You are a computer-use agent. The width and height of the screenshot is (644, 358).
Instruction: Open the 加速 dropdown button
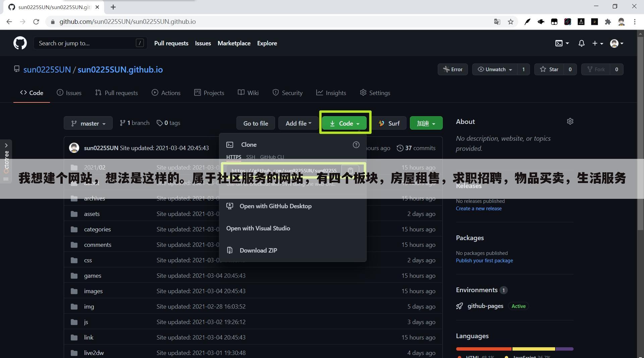(426, 123)
